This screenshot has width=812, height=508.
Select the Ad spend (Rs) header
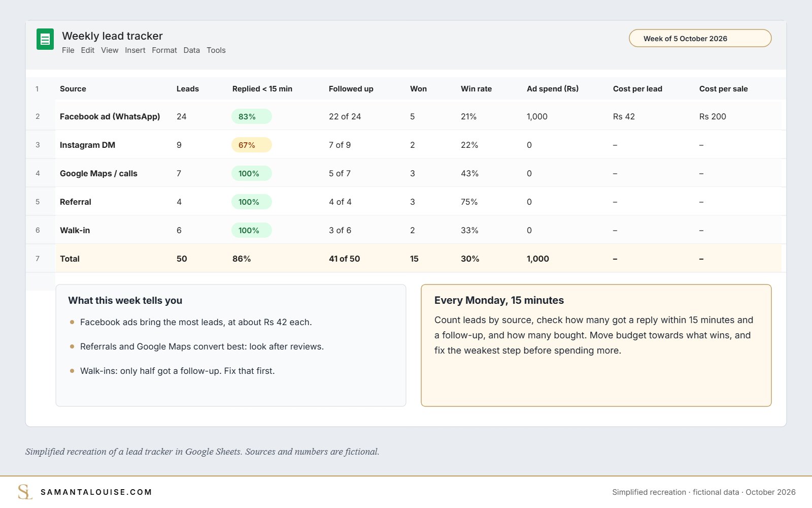(553, 88)
